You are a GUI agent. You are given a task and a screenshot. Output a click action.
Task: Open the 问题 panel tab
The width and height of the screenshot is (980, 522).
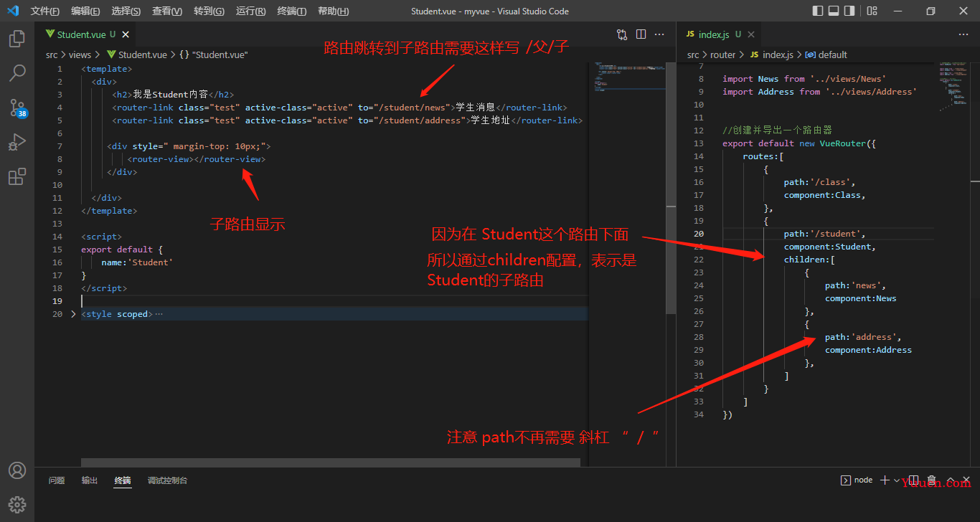(x=57, y=480)
